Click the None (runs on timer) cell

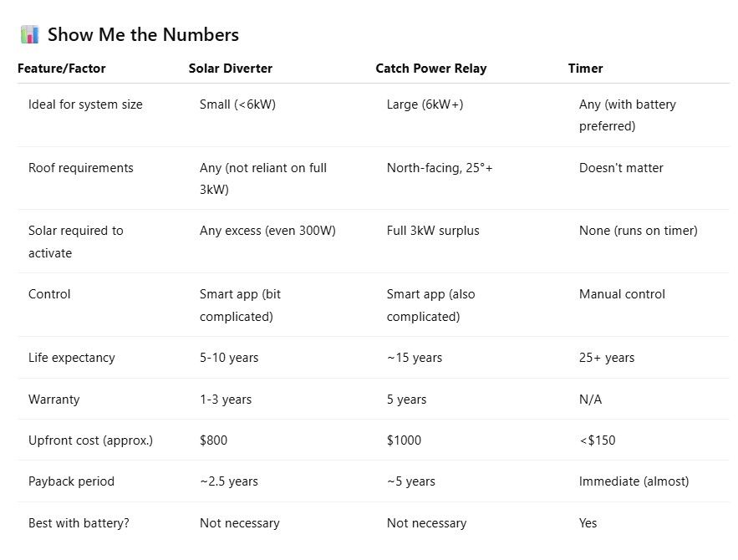point(639,231)
